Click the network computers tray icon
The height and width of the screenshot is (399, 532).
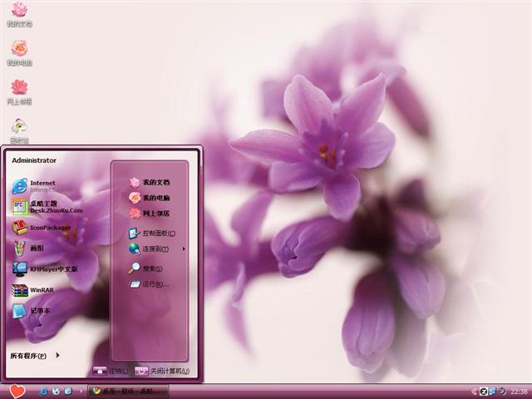coord(492,392)
